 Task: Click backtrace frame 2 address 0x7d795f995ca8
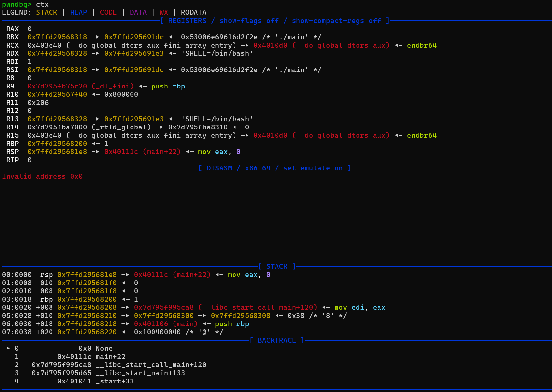pos(61,365)
